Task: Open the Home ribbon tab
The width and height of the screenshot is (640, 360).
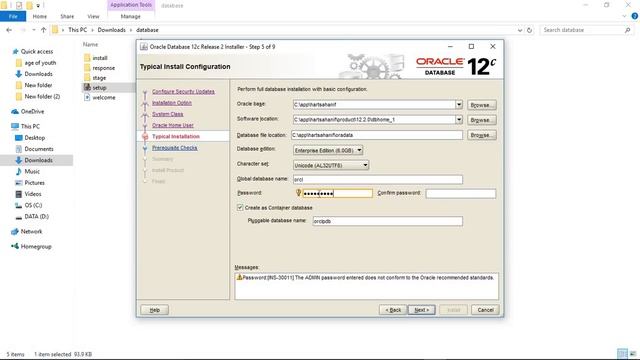Action: coord(40,16)
